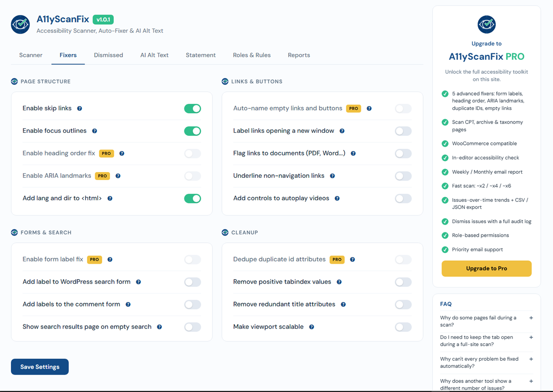Expand FAQ: Why do some pages fail

pyautogui.click(x=486, y=321)
